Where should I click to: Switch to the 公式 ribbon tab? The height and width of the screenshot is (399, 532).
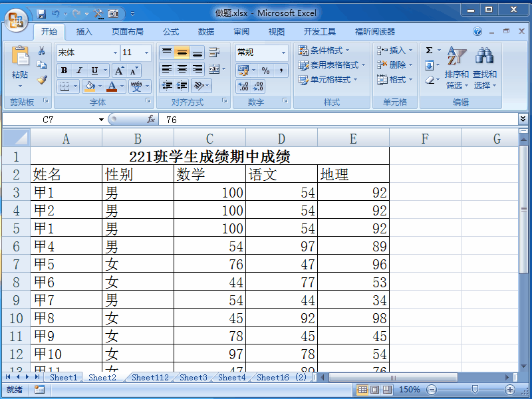click(171, 31)
